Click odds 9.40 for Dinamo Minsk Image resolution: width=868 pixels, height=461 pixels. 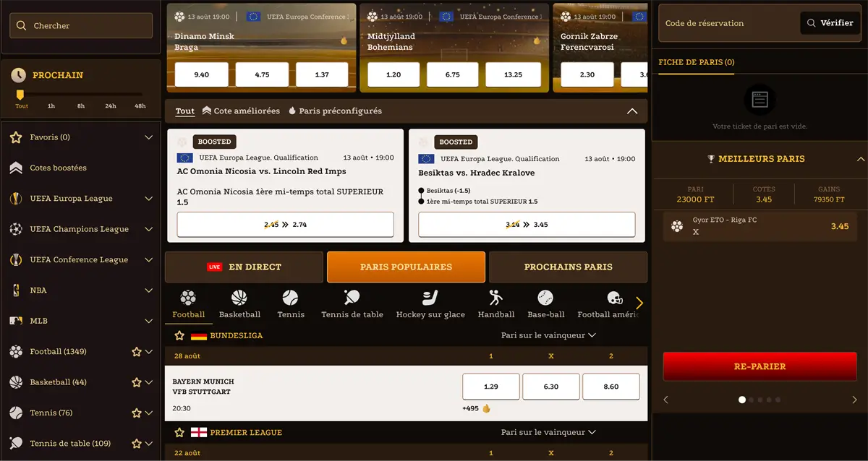(202, 74)
